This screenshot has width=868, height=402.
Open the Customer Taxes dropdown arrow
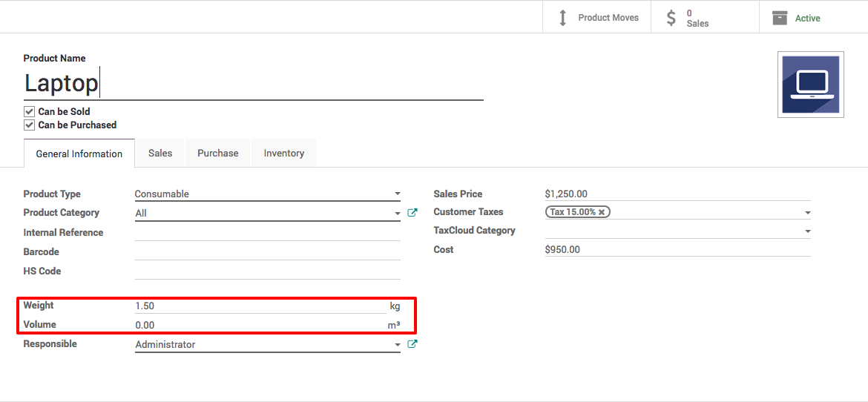[x=807, y=213]
